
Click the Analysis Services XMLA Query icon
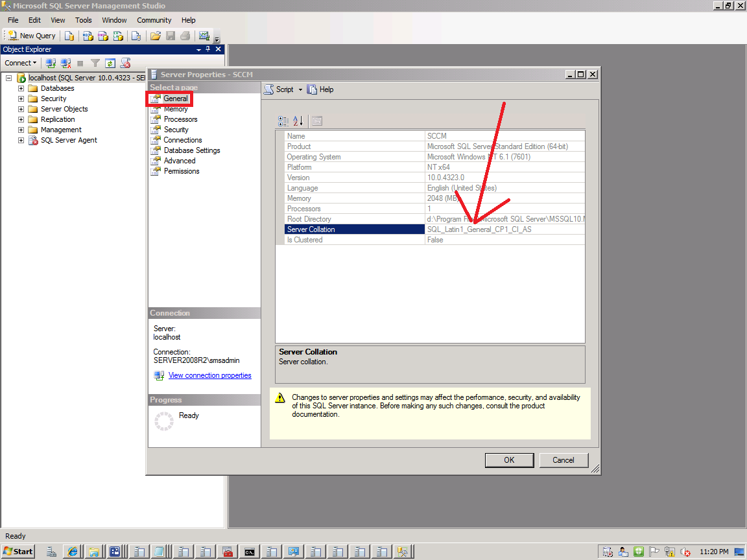tap(118, 36)
